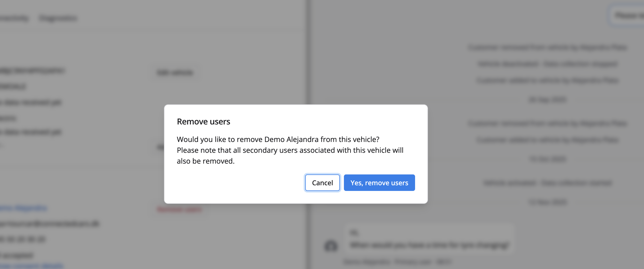This screenshot has width=644, height=269.
Task: Click the red Remove users link behind dialog
Action: pos(179,209)
